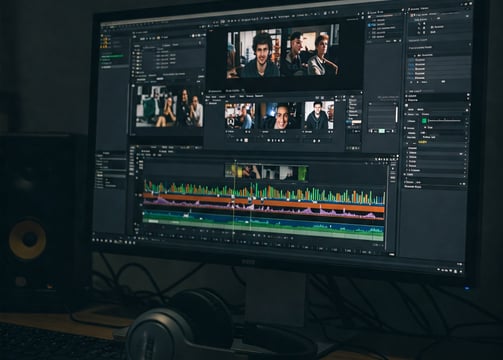
Task: Select the blue waveform audio track in the timeline
Action: (263, 222)
